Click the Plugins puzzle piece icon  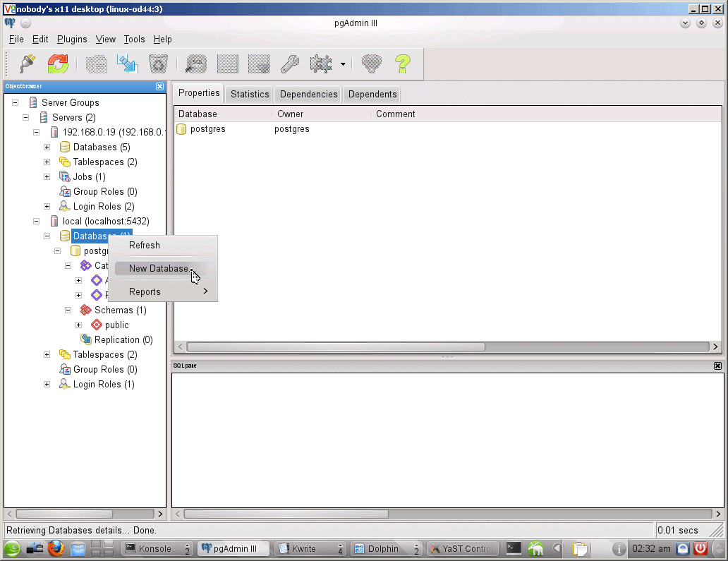tap(321, 64)
